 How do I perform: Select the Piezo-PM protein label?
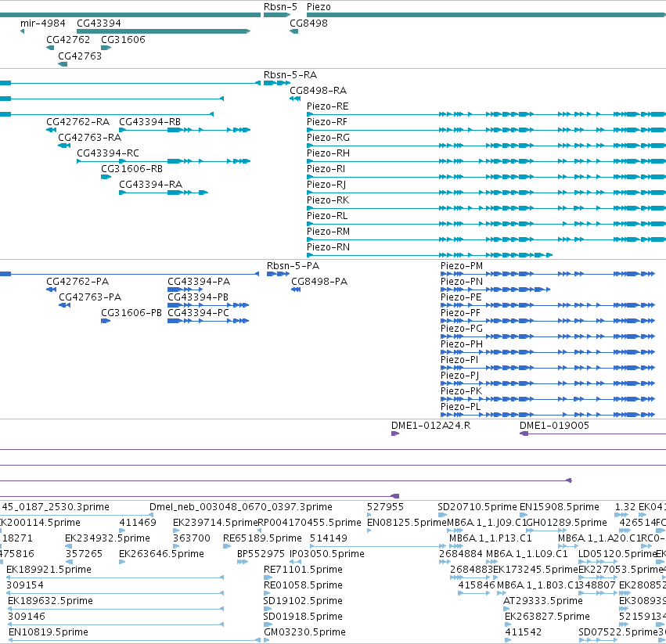point(462,266)
